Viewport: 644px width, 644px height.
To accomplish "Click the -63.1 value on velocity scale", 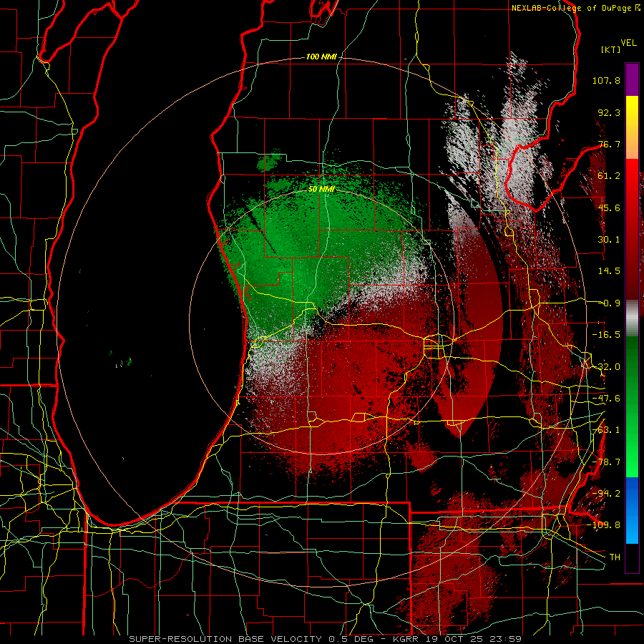I will (x=606, y=430).
